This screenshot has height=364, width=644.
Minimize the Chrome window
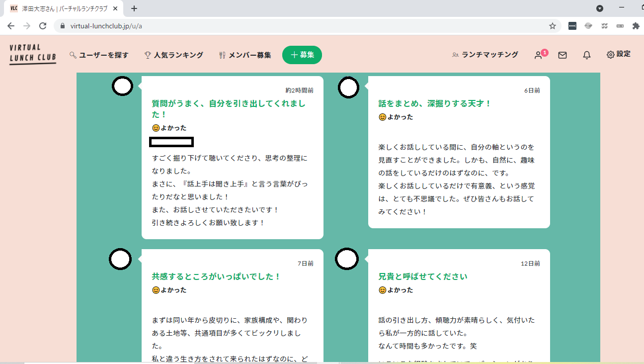[x=622, y=8]
